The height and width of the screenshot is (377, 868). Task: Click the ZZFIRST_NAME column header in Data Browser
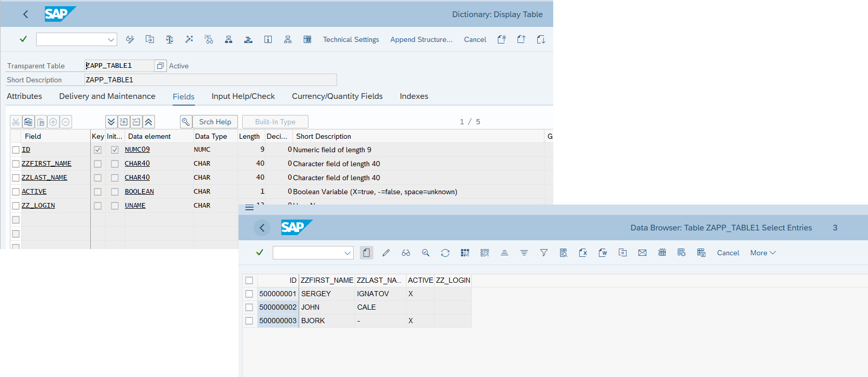(x=327, y=281)
